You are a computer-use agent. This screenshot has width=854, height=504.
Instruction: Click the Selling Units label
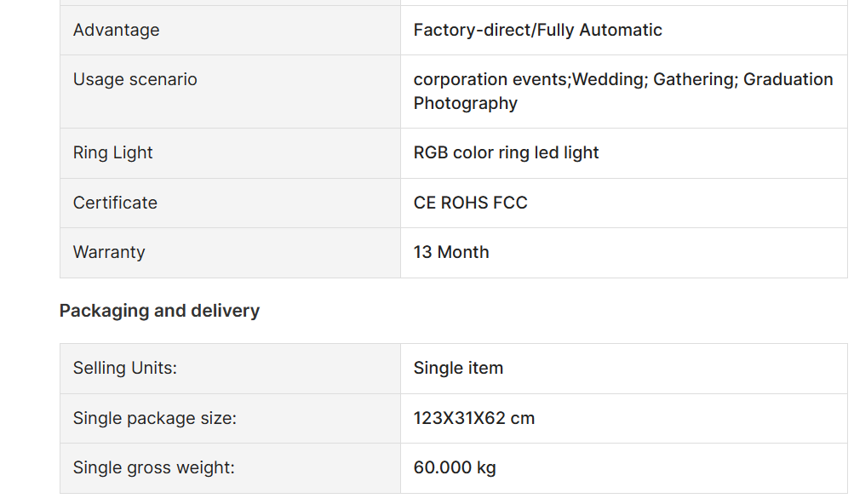click(x=124, y=369)
